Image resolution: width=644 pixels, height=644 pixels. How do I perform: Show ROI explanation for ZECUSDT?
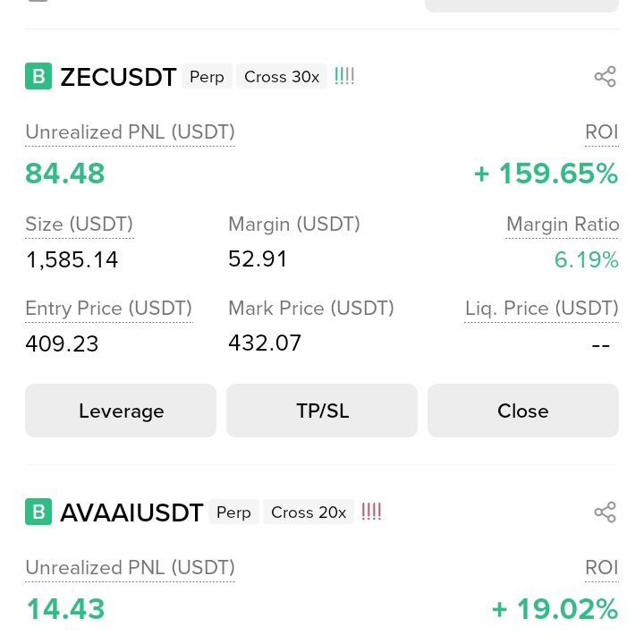pos(602,132)
